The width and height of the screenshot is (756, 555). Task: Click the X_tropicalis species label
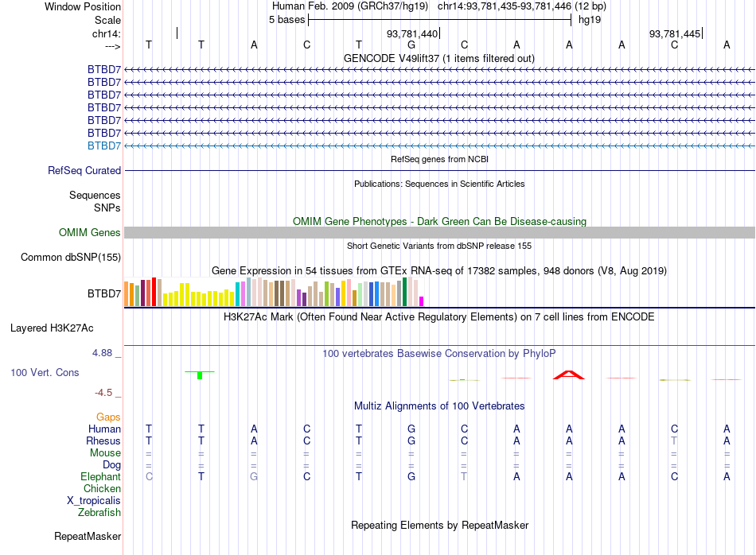(x=94, y=501)
